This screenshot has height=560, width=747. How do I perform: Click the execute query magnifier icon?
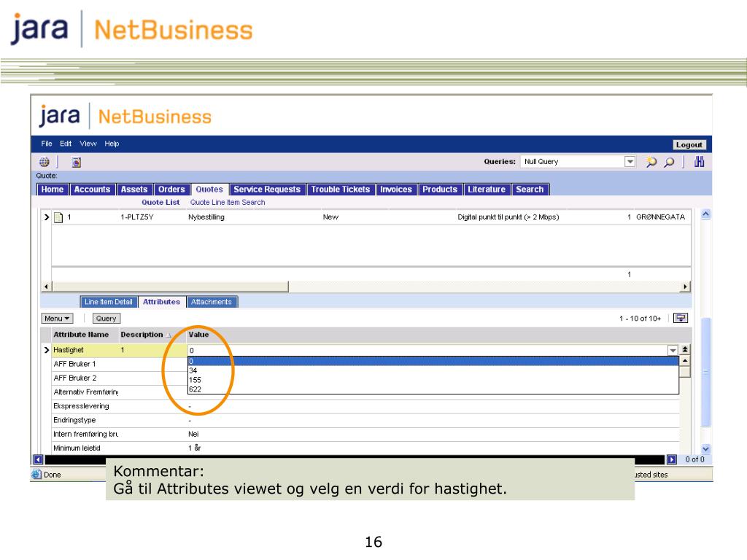coord(670,162)
